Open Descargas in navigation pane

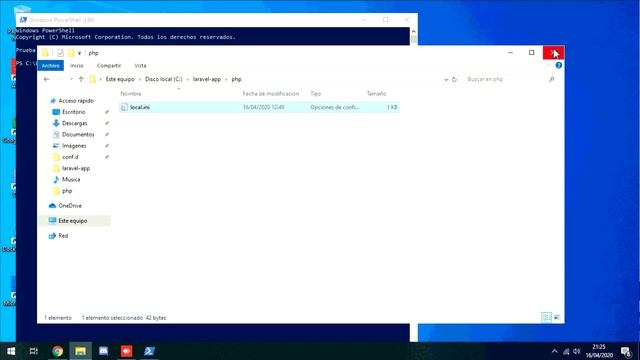(74, 123)
